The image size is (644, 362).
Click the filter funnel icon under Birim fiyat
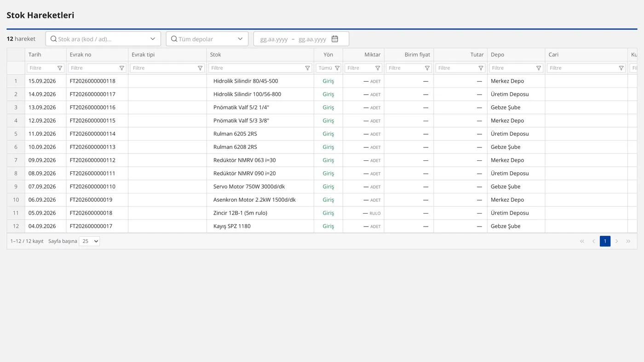pos(427,68)
